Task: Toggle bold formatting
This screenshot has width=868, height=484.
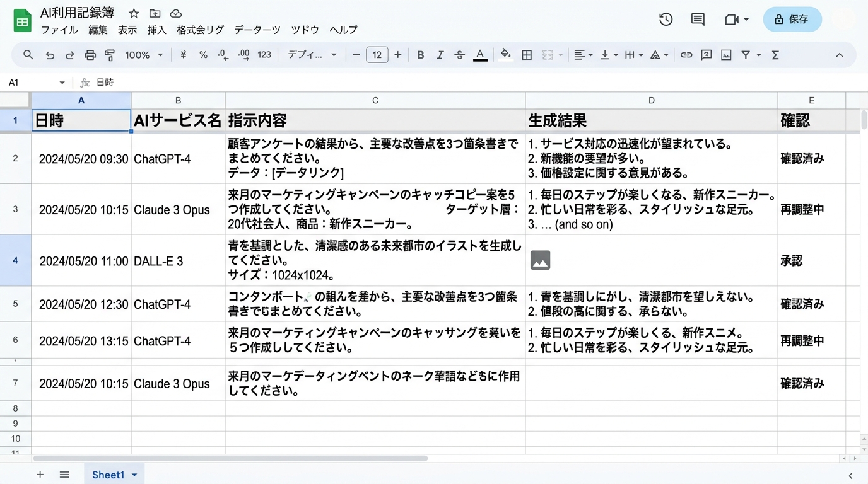Action: (420, 55)
